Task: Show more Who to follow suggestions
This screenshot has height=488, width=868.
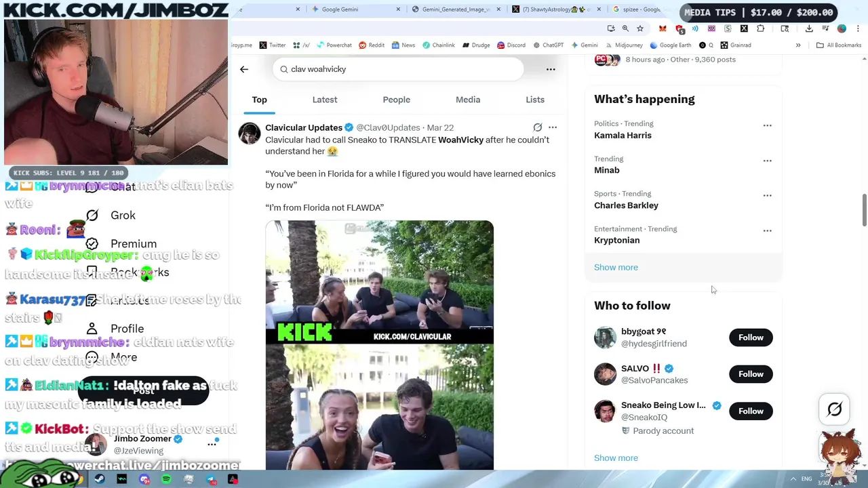Action: tap(616, 457)
